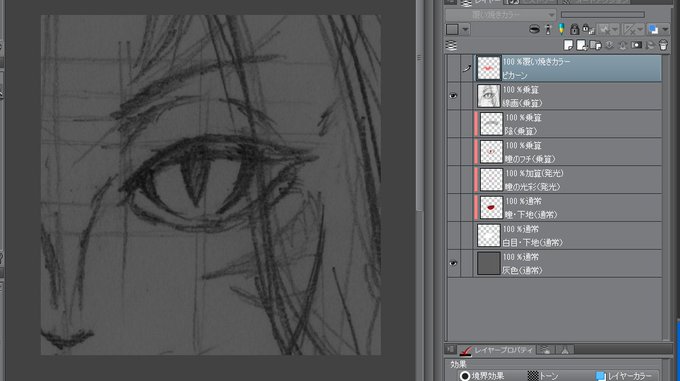
Task: Select the 線画(乗算) layer thumbnail
Action: pos(488,96)
